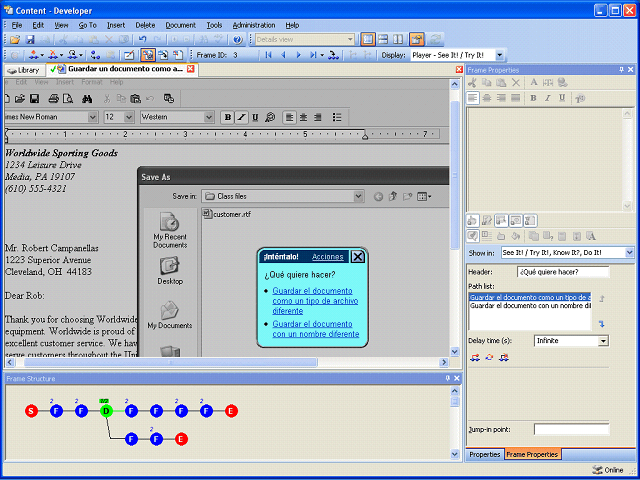Close the ¡Inténtalo! bubble with X button
Screen dimensions: 640x480
358,256
